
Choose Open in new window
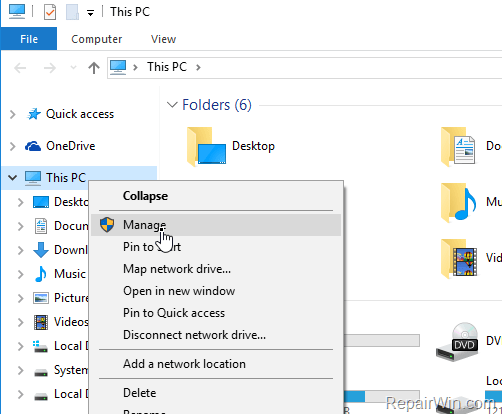coord(216,291)
